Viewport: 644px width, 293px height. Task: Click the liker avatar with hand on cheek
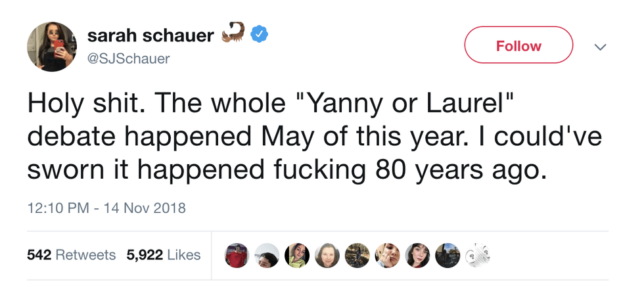(387, 255)
